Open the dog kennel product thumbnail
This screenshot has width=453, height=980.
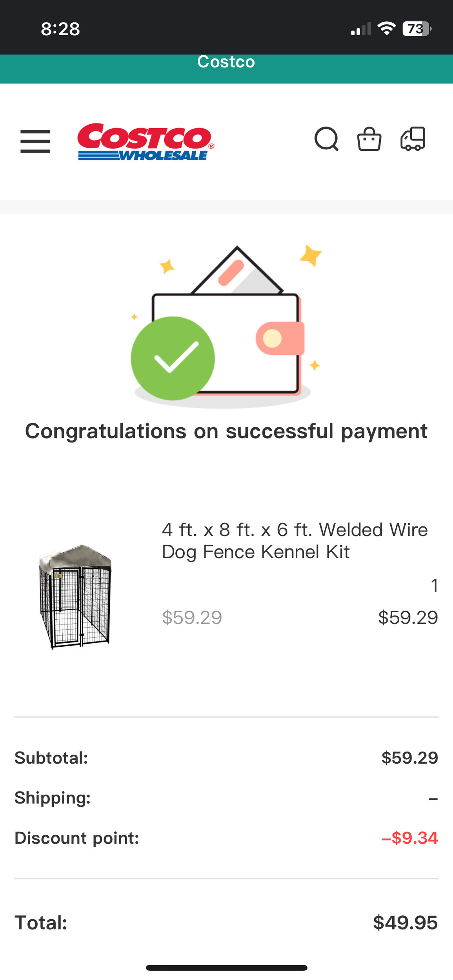pos(75,597)
